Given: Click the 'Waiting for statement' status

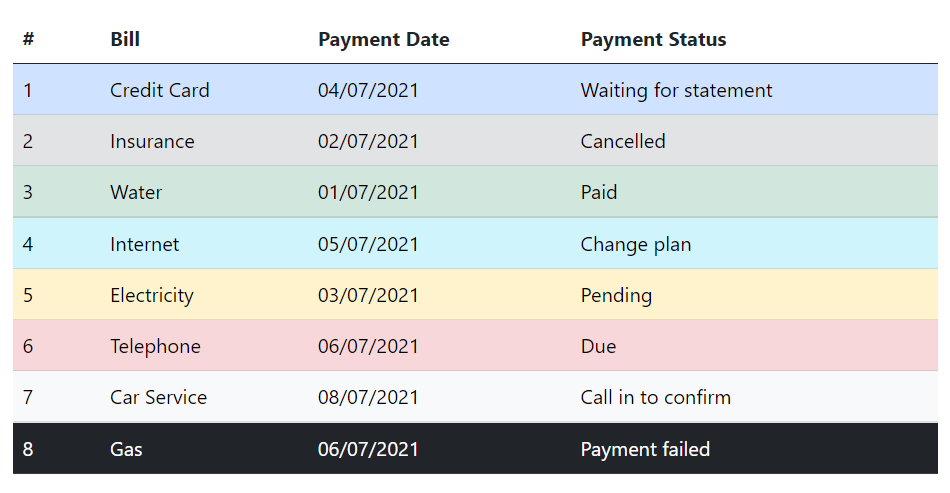Looking at the screenshot, I should point(676,90).
